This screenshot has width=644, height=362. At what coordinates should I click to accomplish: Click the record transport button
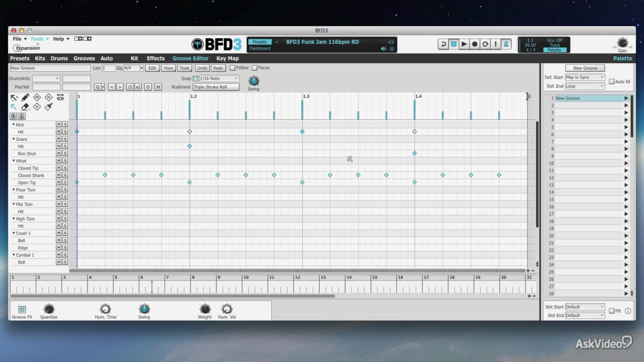[474, 44]
